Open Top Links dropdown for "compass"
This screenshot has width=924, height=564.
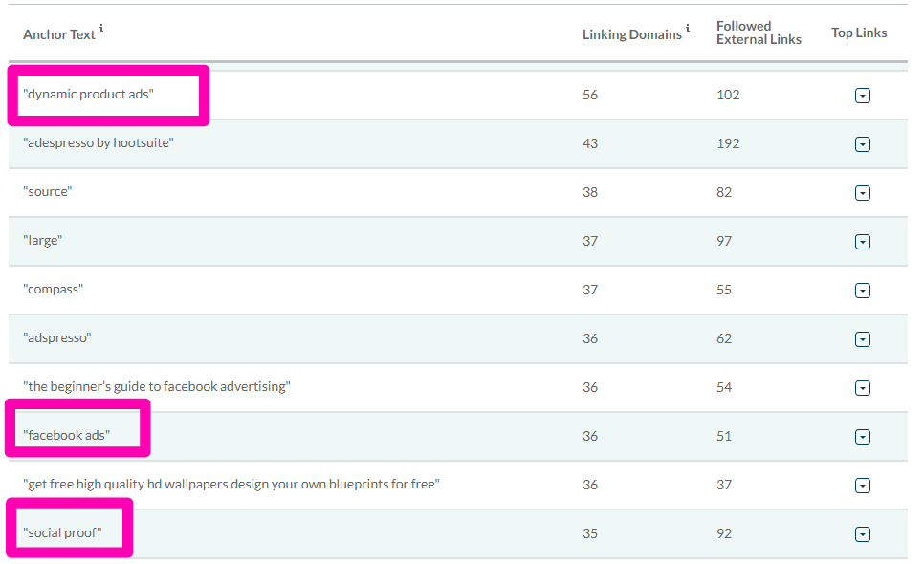coord(862,291)
